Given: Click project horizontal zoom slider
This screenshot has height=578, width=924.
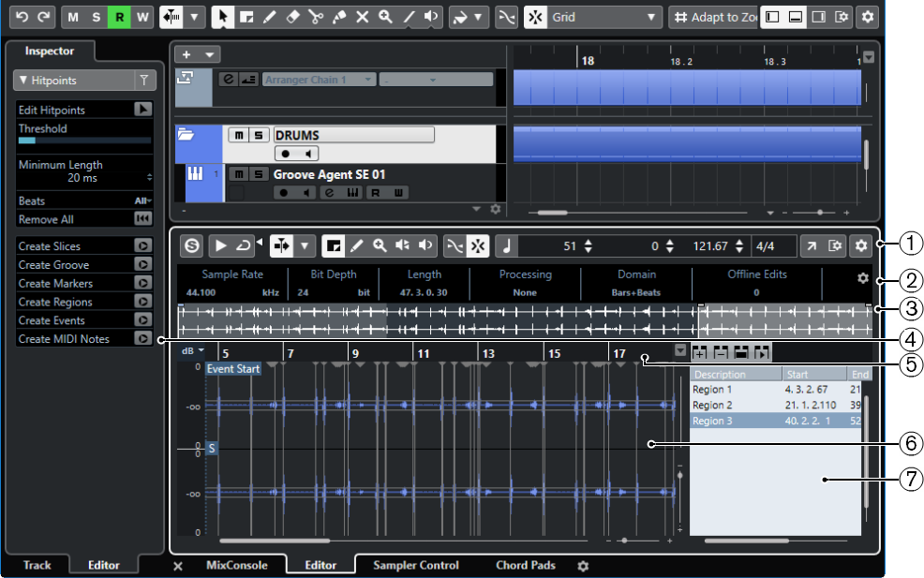Looking at the screenshot, I should [819, 212].
